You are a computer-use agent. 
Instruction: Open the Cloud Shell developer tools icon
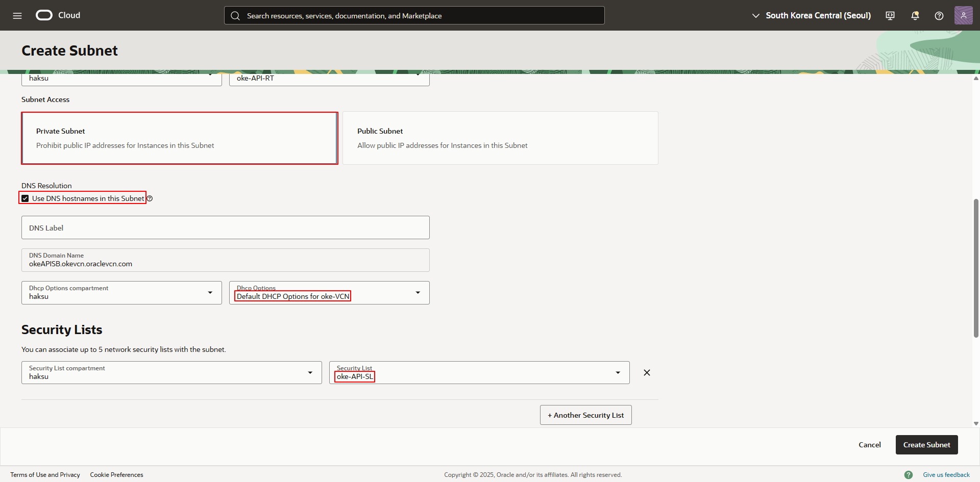tap(890, 16)
